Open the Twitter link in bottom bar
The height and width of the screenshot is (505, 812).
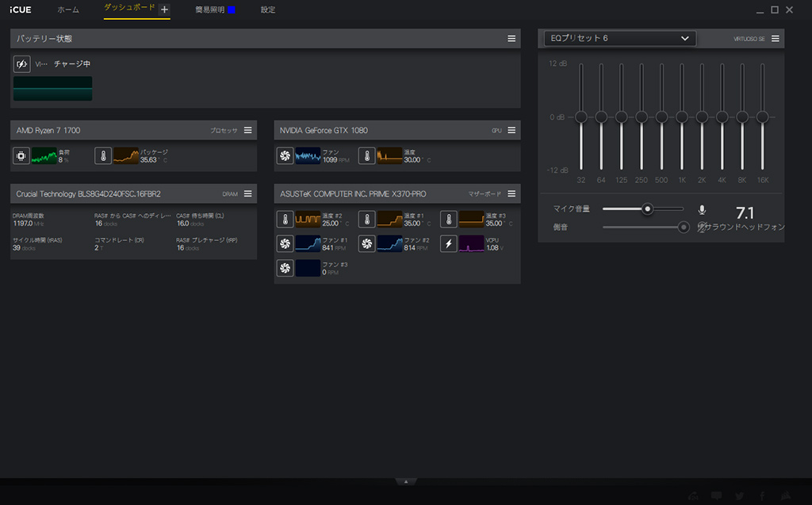pos(740,496)
